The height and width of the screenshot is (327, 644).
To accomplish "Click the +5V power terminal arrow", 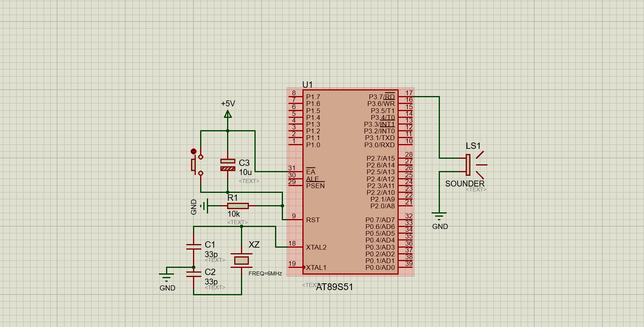I will [x=228, y=114].
